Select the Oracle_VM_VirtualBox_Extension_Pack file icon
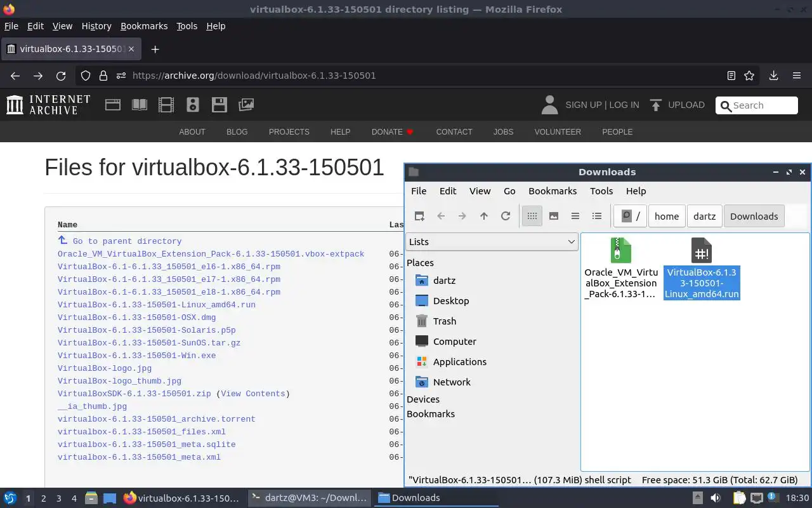Screen dimensions: 812x508 click(x=620, y=250)
